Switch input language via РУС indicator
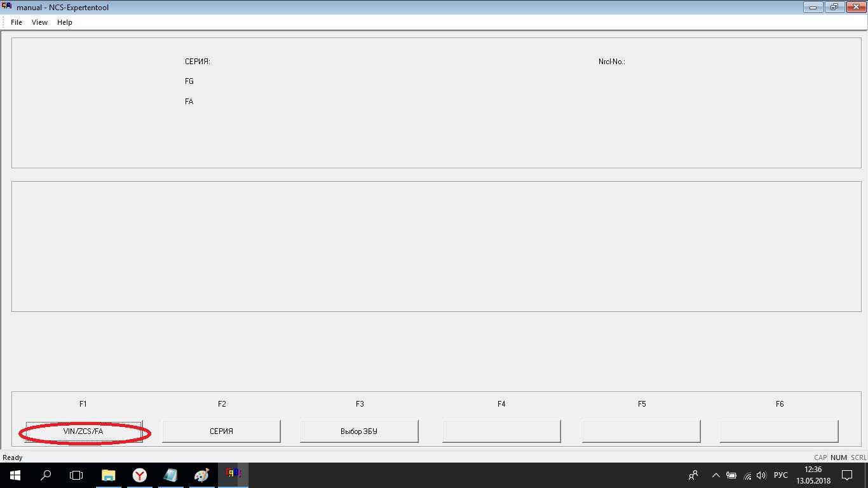This screenshot has width=868, height=488. pyautogui.click(x=781, y=475)
